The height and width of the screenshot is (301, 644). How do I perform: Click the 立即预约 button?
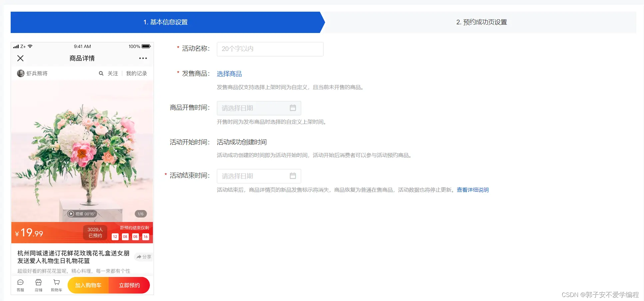(129, 285)
